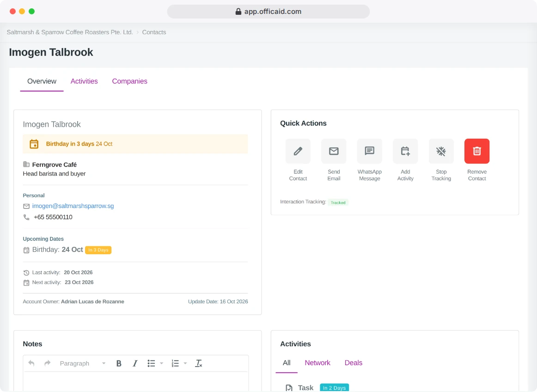537x392 pixels.
Task: Click the Tracked status badge
Action: pyautogui.click(x=338, y=202)
